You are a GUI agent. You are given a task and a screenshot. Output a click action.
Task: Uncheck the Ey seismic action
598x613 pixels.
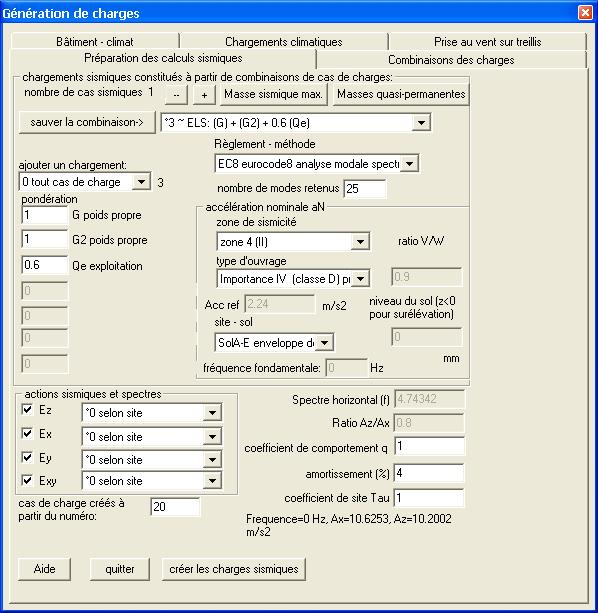coord(27,457)
